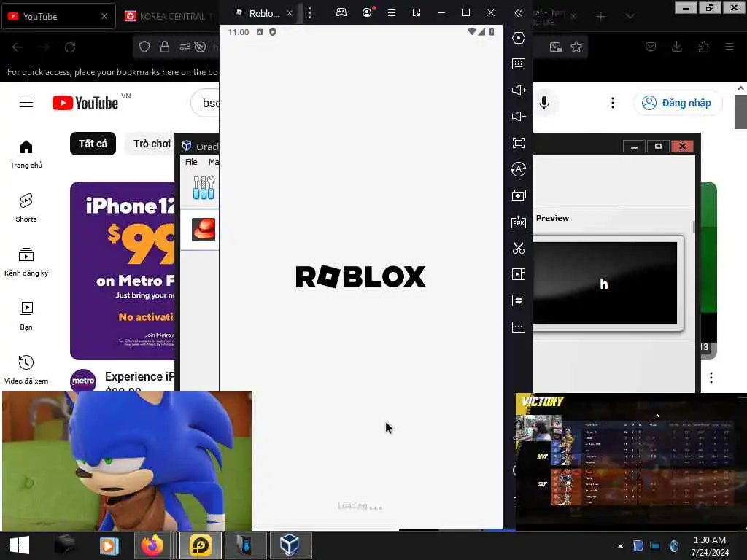
Task: Open the YouTube settings three-dot menu
Action: [613, 103]
